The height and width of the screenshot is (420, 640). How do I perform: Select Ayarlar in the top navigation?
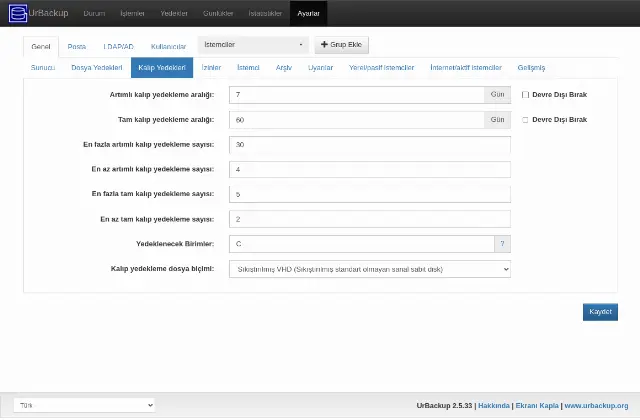pyautogui.click(x=308, y=13)
